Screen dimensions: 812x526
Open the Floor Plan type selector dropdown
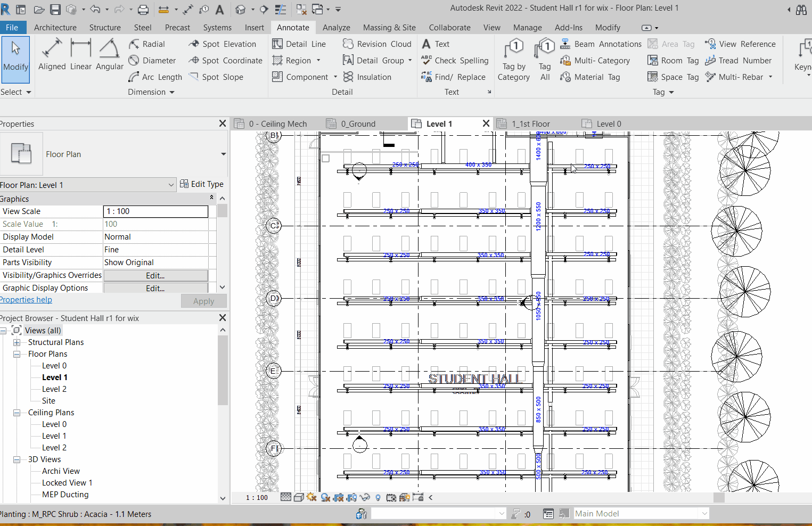click(x=224, y=154)
